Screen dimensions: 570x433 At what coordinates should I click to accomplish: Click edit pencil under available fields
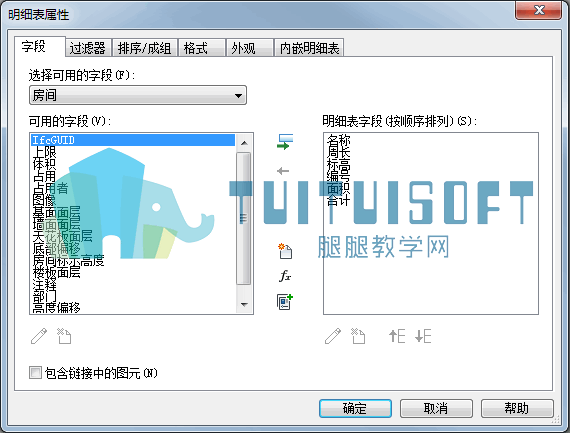tap(39, 336)
